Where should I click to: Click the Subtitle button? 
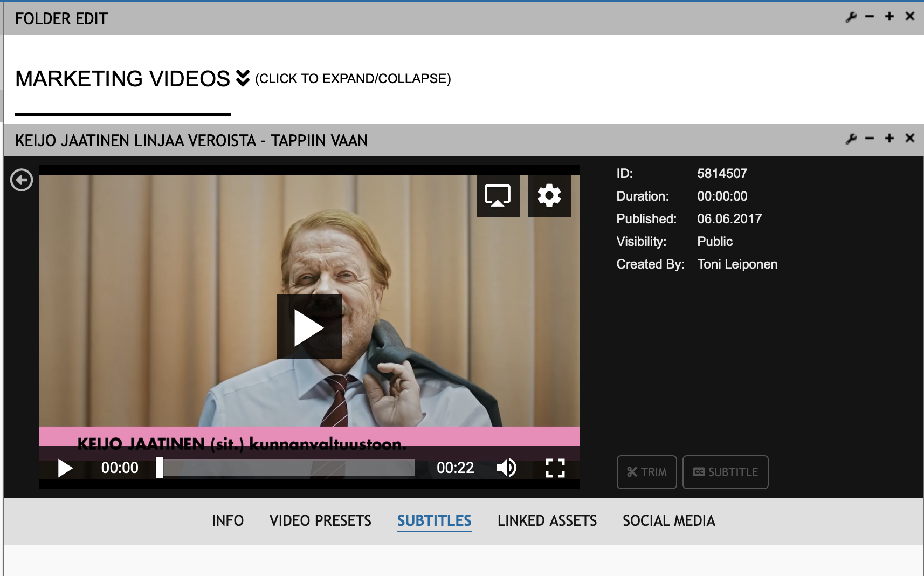point(725,472)
